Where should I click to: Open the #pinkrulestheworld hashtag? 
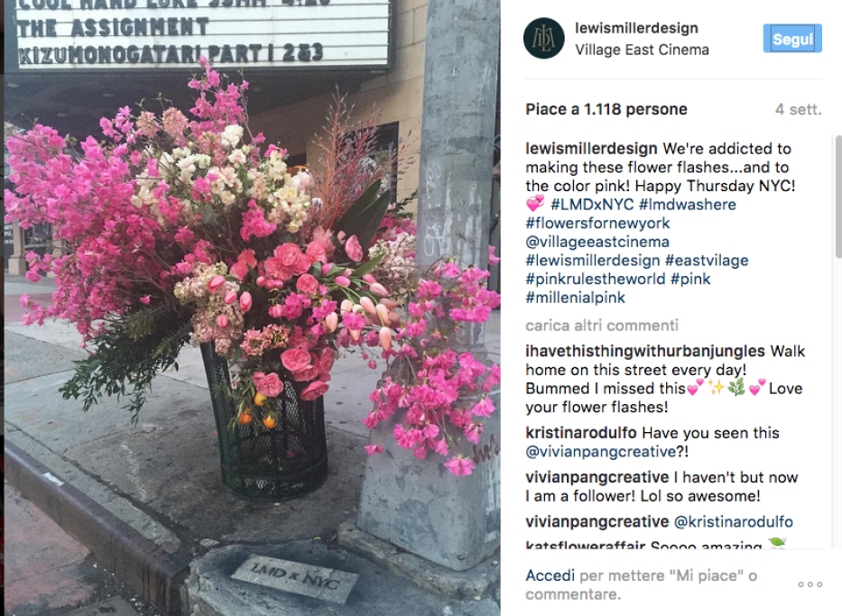tap(595, 279)
